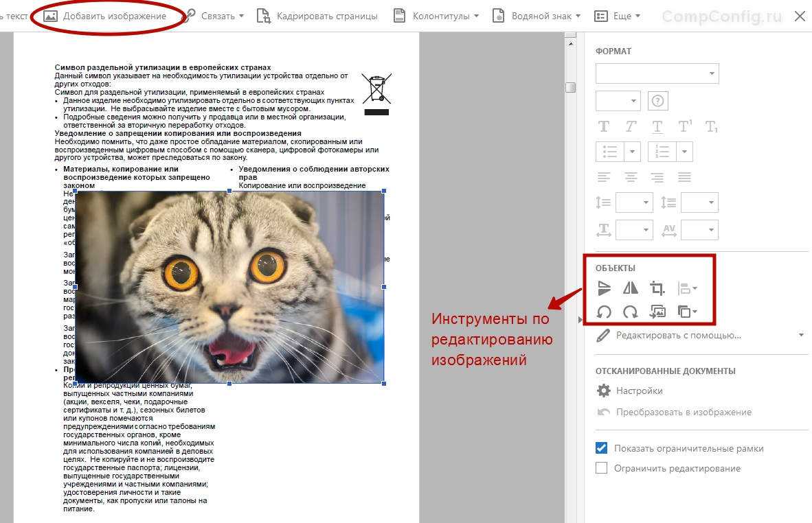Open the Еще (More) menu
This screenshot has width=812, height=523.
[x=618, y=16]
